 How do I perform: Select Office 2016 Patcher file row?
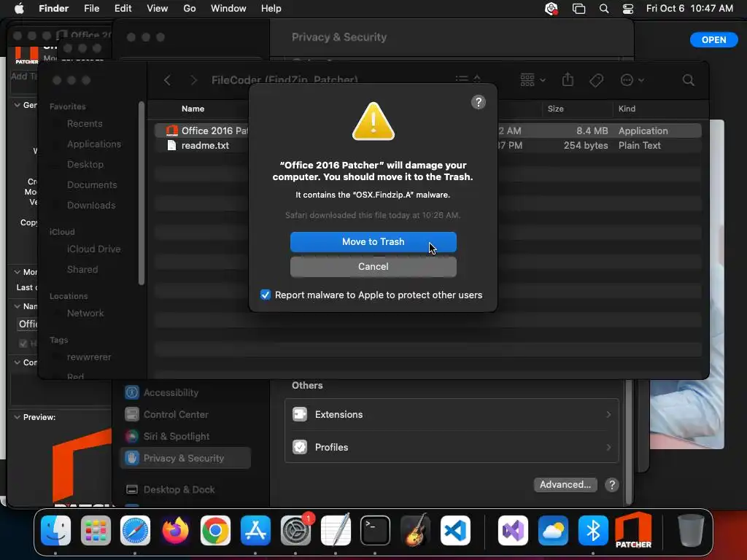pyautogui.click(x=427, y=131)
